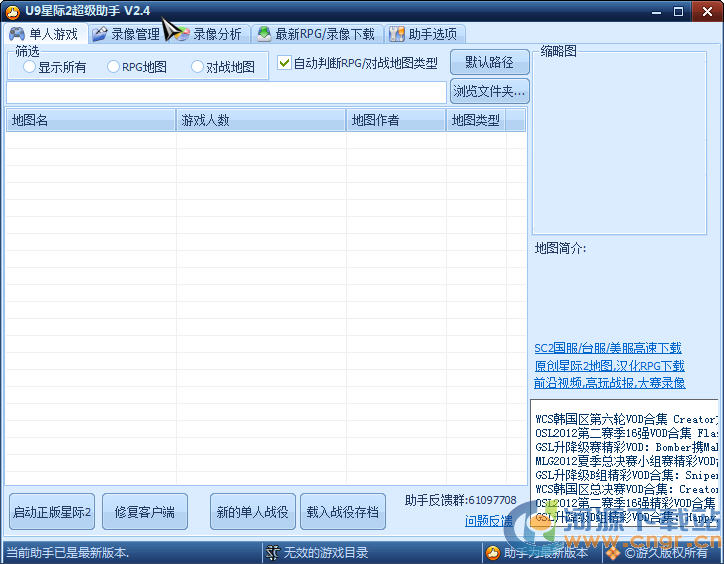Sort list by 地图名 column header
The height and width of the screenshot is (564, 724).
(x=90, y=120)
